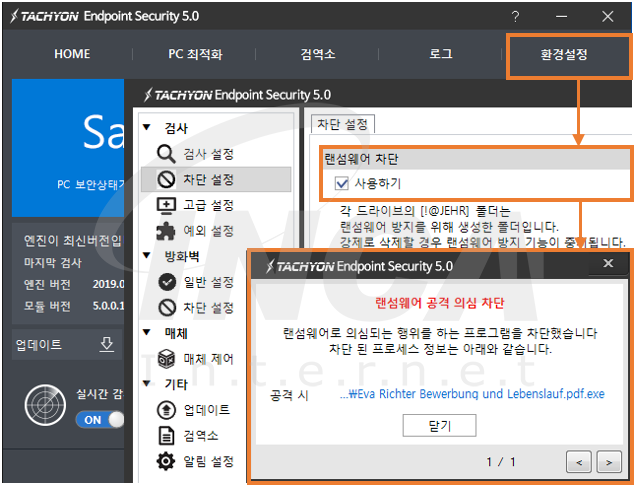Viewport: 636px width, 488px height.
Task: Click the 랜섬웨어 차단 section header
Action: pos(476,159)
